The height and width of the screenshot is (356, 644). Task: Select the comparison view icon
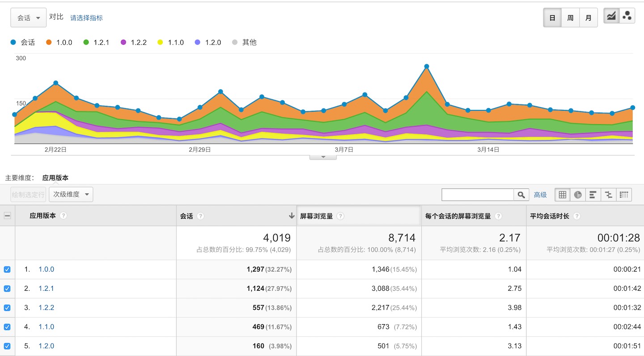coord(608,195)
